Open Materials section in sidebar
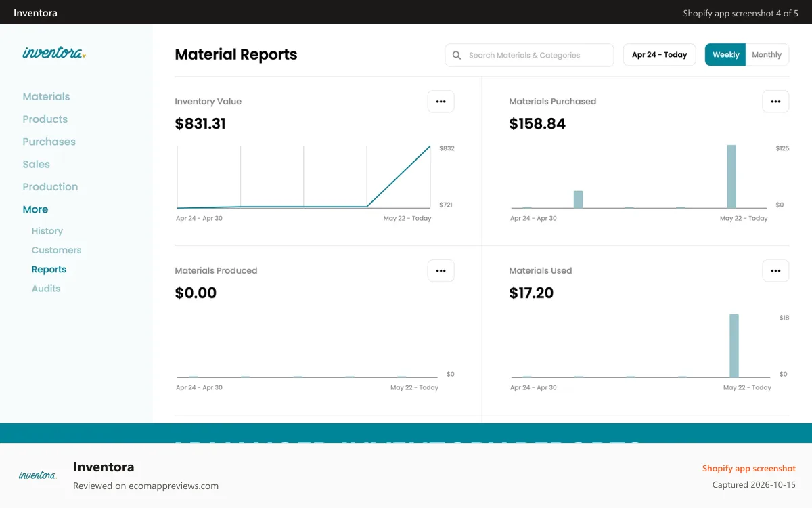 click(46, 96)
